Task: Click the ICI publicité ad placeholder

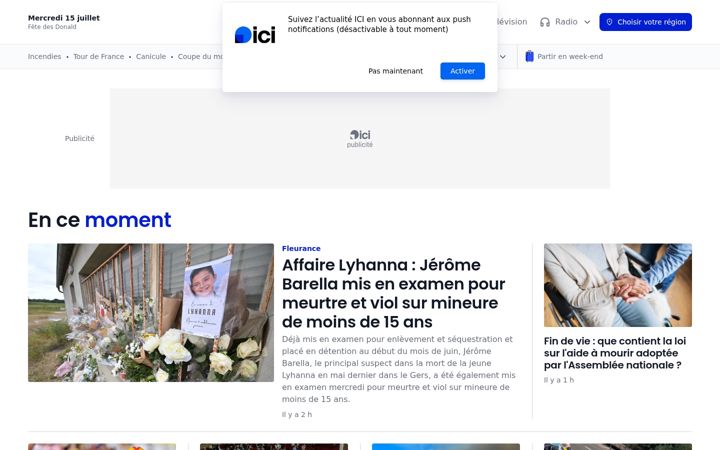Action: 360,138
